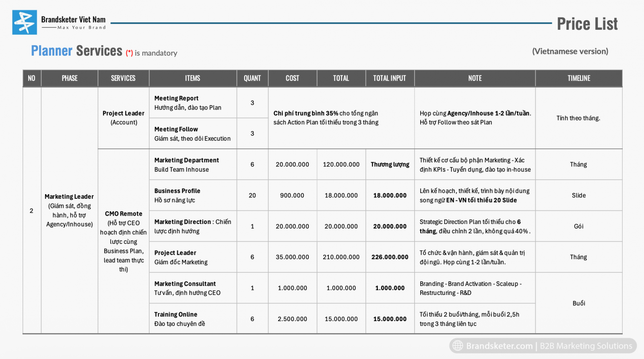The width and height of the screenshot is (644, 359).
Task: Click the TIMELINE column header
Action: (578, 78)
